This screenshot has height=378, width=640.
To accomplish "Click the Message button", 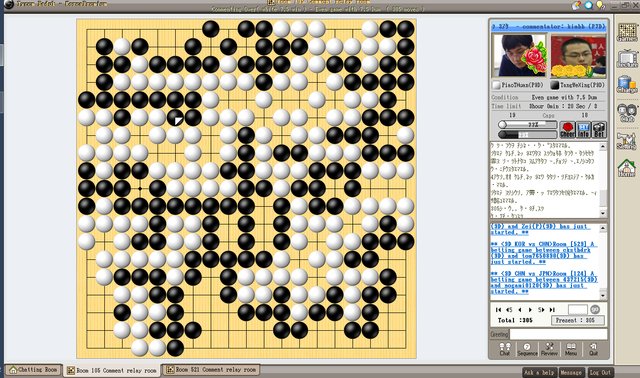I will (x=571, y=372).
